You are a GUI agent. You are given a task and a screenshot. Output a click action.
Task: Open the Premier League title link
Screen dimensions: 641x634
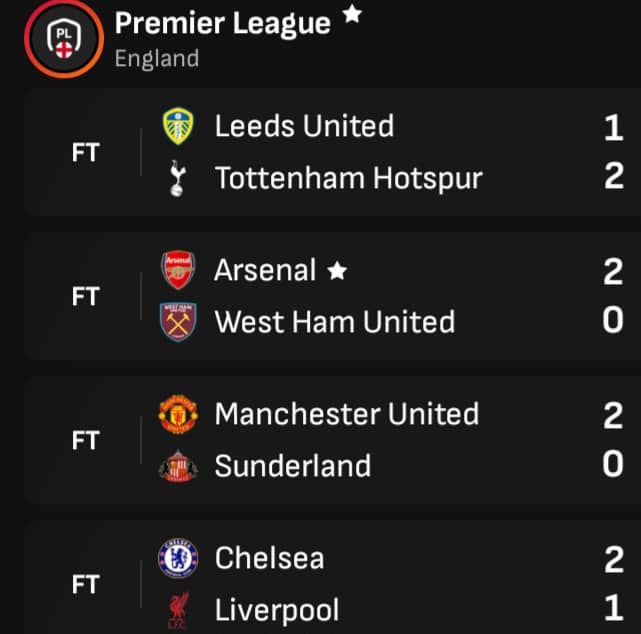(223, 23)
